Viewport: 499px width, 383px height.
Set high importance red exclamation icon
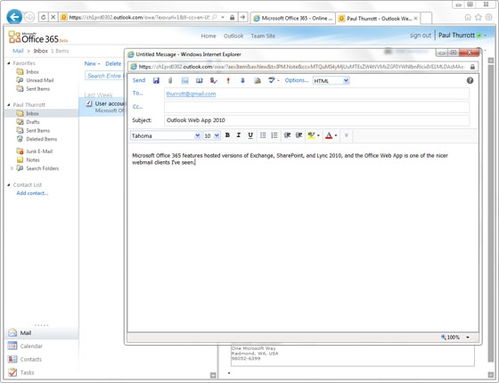click(x=228, y=80)
